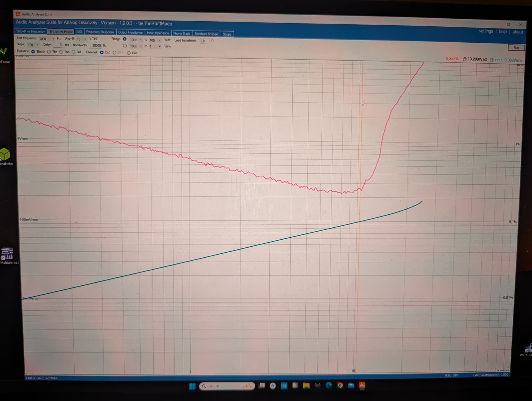Open the help link
Viewport: 532px width, 401px height.
[x=503, y=32]
